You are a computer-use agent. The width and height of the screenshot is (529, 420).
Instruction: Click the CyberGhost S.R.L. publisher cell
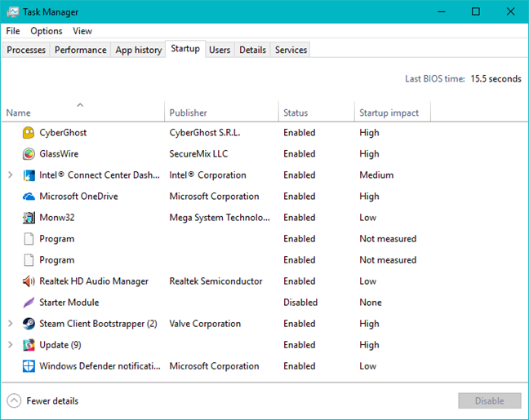coord(205,132)
